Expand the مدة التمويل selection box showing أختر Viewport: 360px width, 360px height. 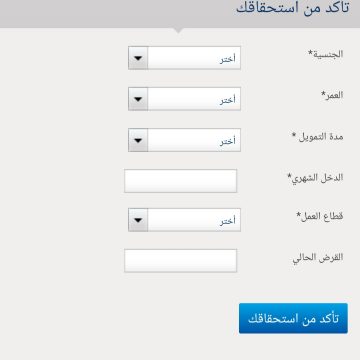click(184, 140)
